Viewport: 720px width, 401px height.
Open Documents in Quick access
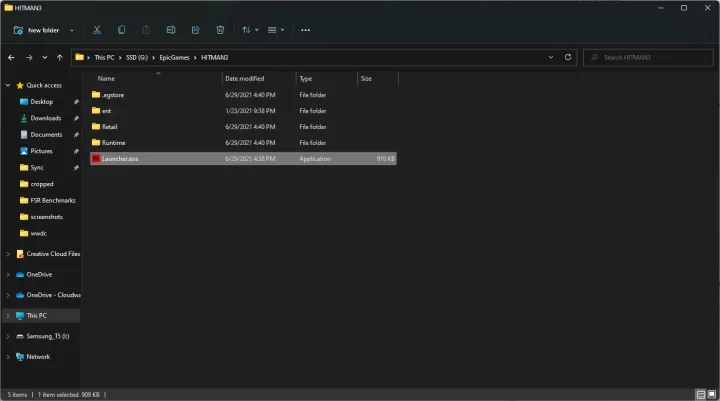pyautogui.click(x=46, y=135)
